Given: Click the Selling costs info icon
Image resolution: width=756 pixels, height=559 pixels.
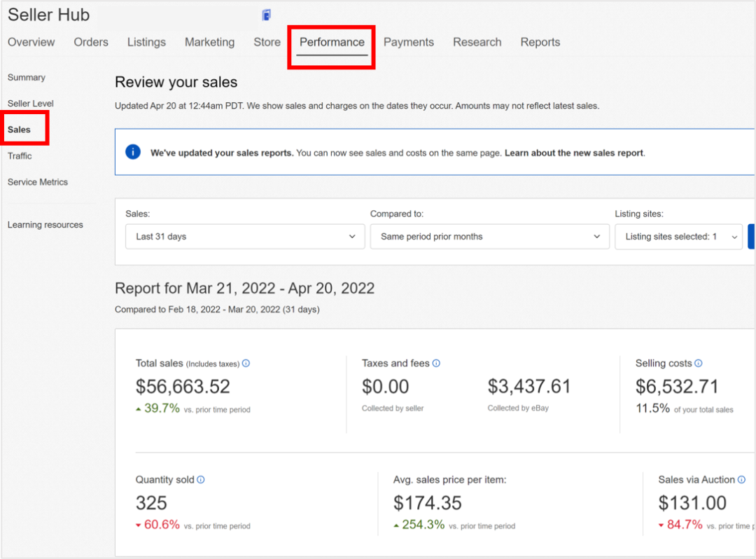Looking at the screenshot, I should pos(698,364).
